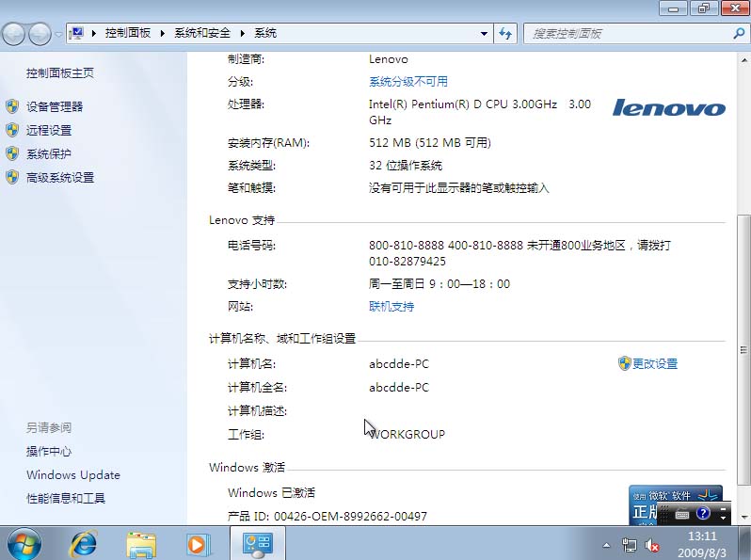Open 系统分级不可用 rating link
The height and width of the screenshot is (560, 751).
pos(408,82)
